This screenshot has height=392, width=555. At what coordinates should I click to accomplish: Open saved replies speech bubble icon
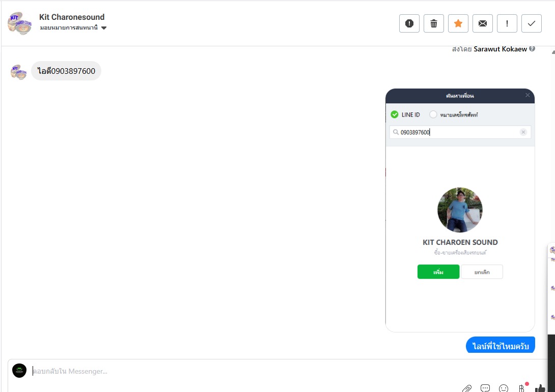coord(485,388)
